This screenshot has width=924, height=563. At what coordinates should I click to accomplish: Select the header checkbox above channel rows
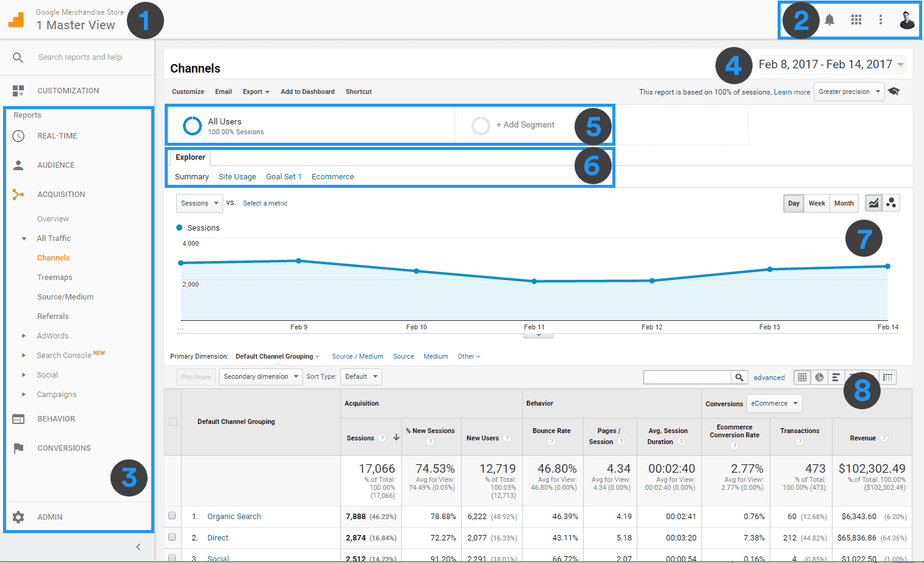click(173, 421)
